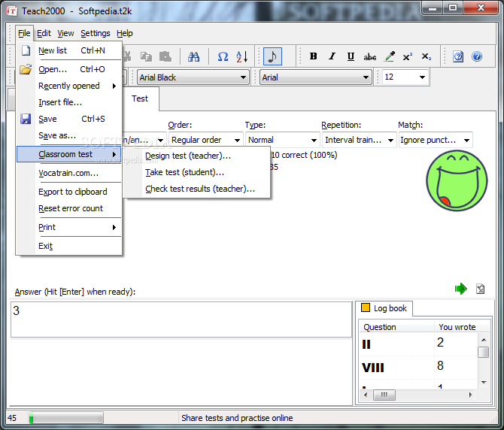504x430 pixels.
Task: Click the paste toolbar icon
Action: coord(165,57)
